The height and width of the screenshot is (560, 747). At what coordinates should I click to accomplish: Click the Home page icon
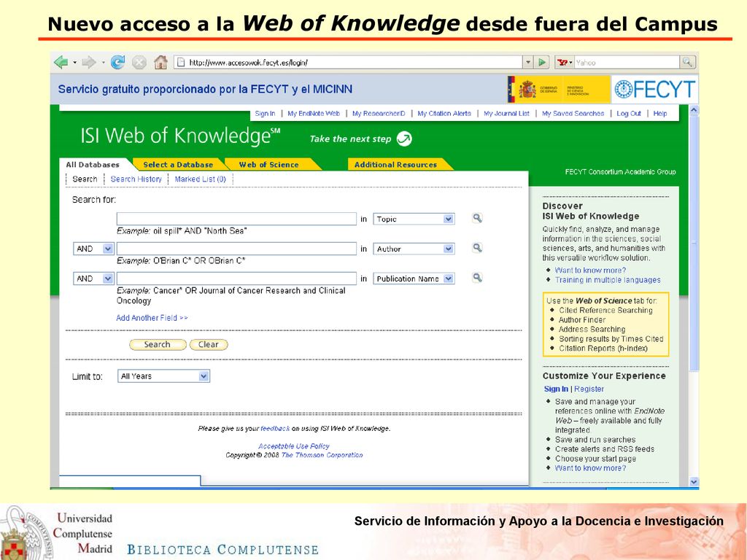160,62
